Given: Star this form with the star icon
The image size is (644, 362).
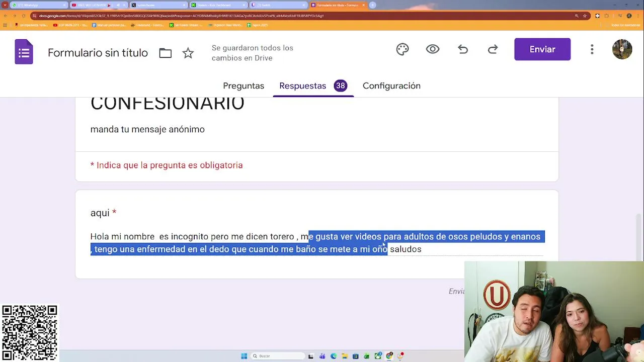Looking at the screenshot, I should (188, 53).
